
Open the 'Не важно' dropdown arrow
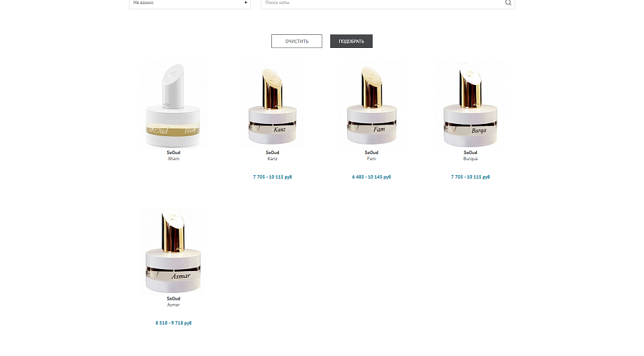coord(246,3)
